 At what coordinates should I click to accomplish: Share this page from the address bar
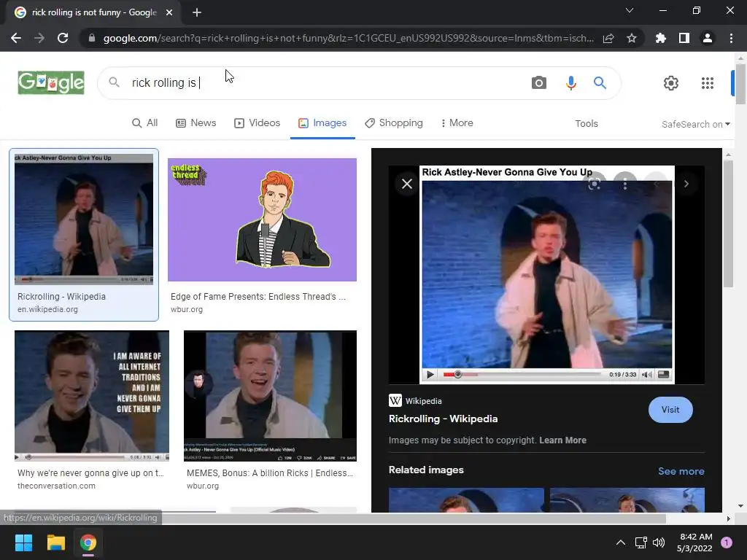point(608,38)
